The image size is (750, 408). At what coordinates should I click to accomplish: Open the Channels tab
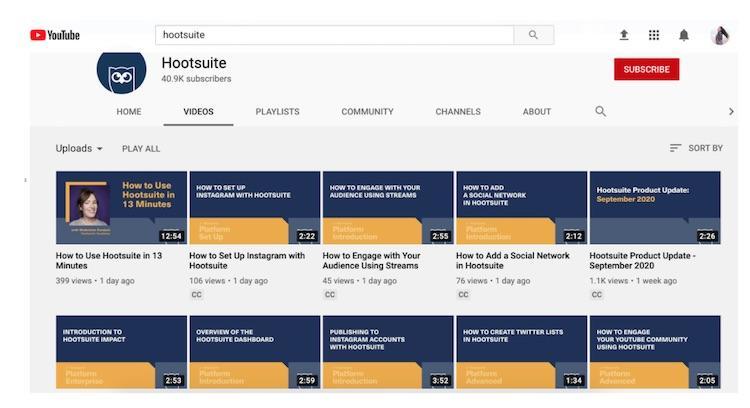[x=458, y=111]
